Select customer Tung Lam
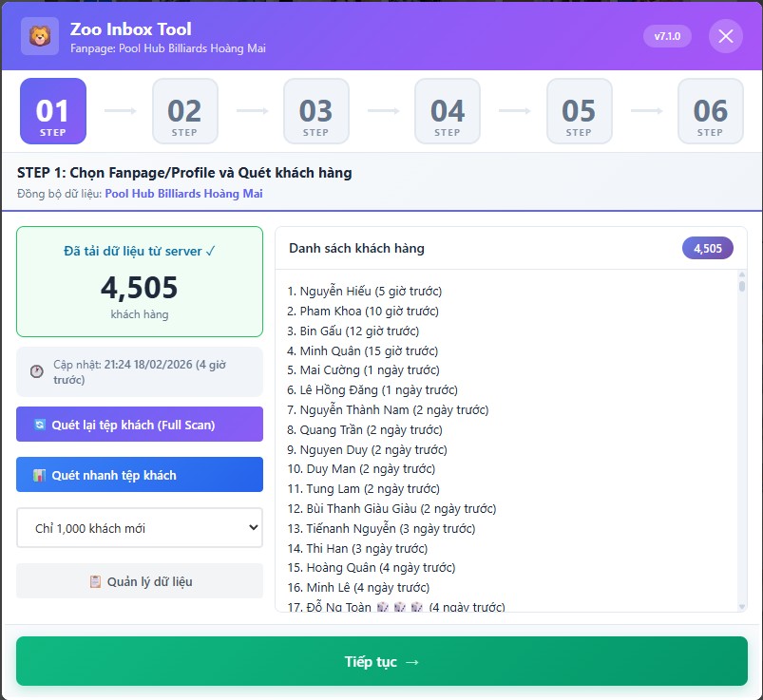Image resolution: width=763 pixels, height=700 pixels. click(364, 489)
